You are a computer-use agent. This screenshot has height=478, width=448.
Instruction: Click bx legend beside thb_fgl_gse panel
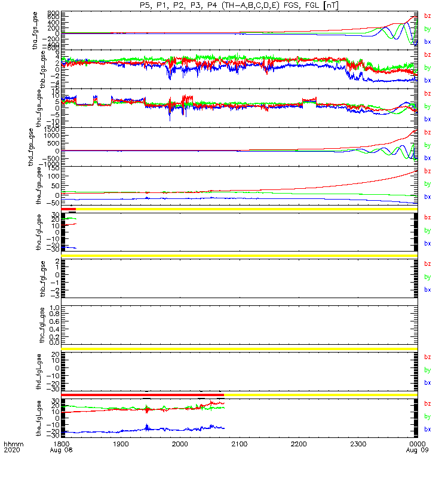(x=428, y=290)
